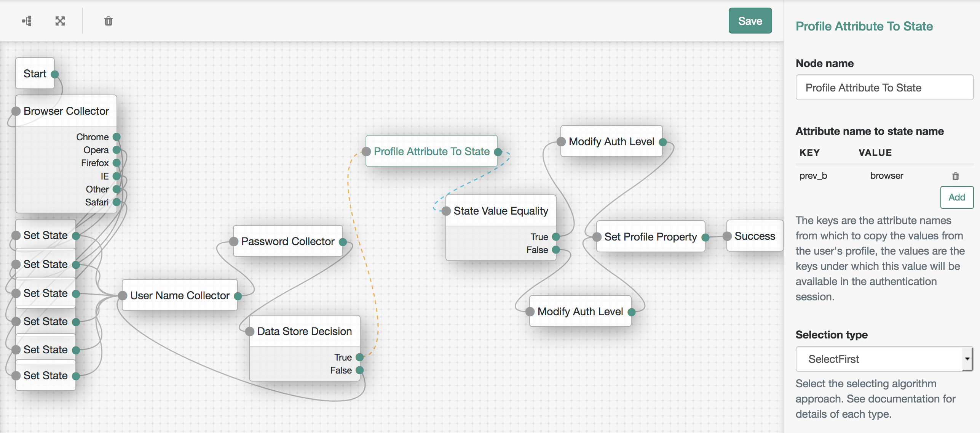Click the SelectFirst dropdown arrow
Image resolution: width=980 pixels, height=433 pixels.
click(x=967, y=359)
